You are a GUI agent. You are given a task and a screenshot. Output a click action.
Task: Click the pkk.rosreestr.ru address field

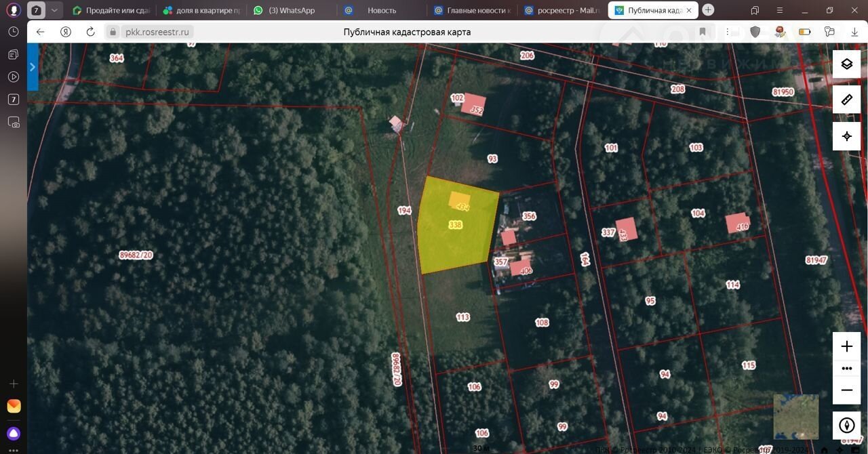tap(159, 32)
